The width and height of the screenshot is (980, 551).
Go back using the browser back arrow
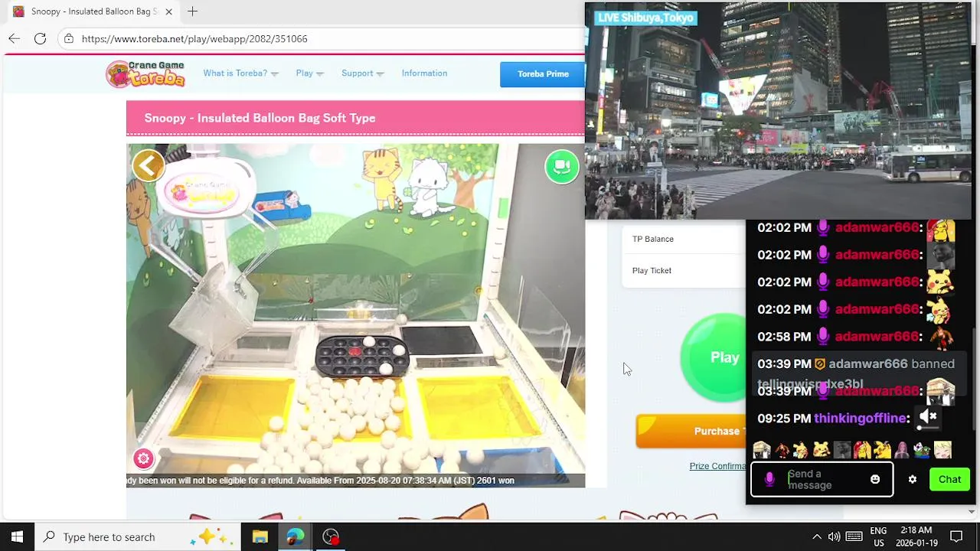[x=14, y=38]
